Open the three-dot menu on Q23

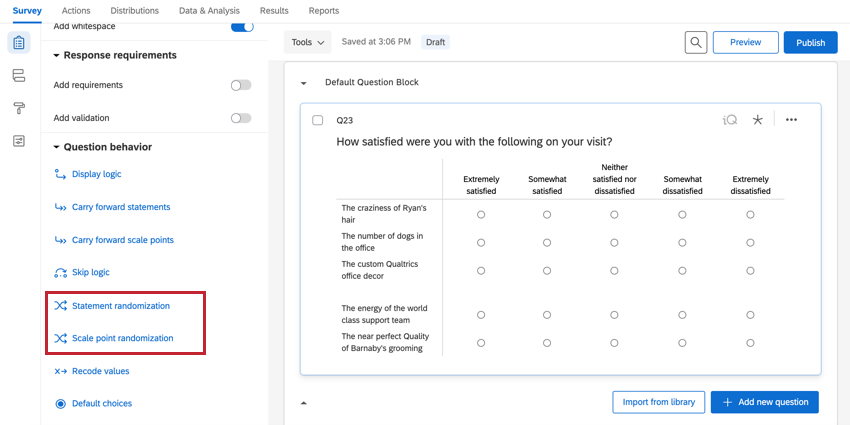click(x=791, y=120)
